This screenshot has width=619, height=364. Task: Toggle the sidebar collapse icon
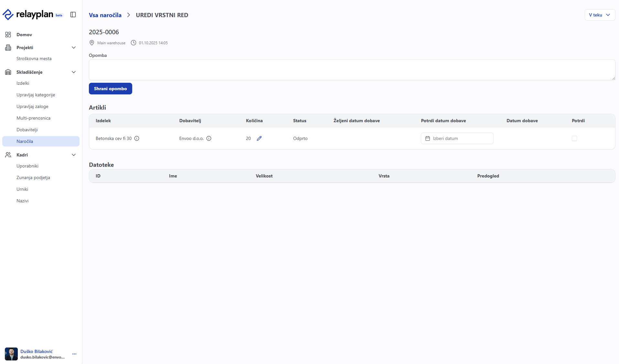tap(73, 15)
